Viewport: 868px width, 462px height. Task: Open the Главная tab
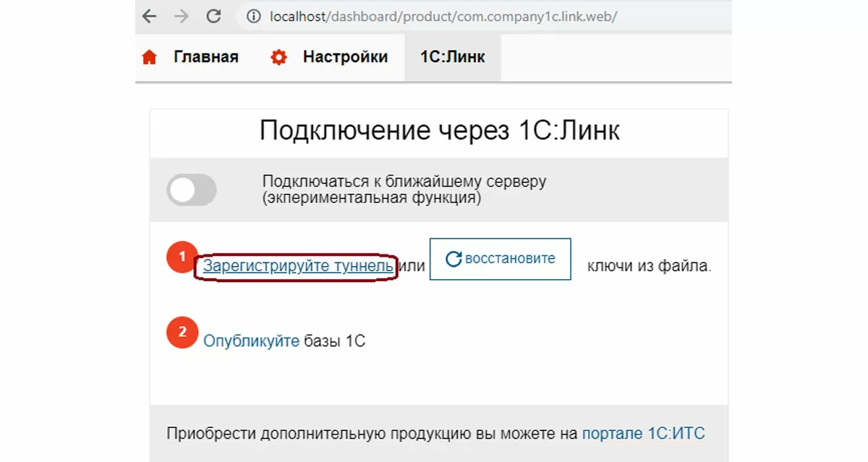pos(206,57)
